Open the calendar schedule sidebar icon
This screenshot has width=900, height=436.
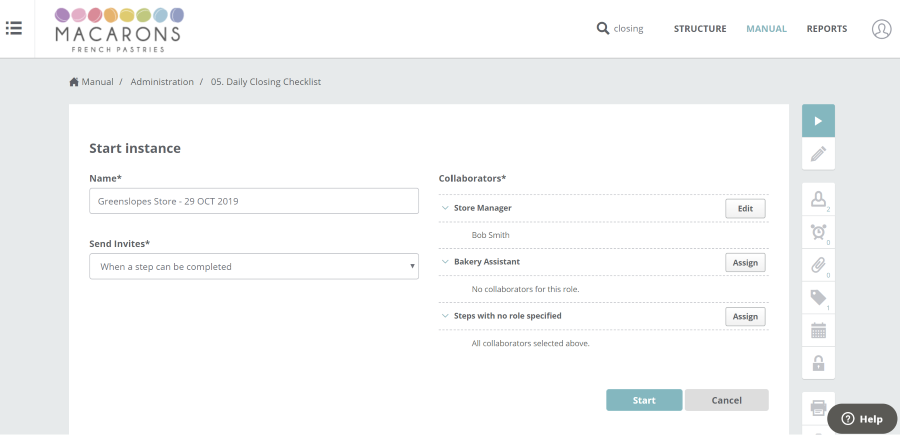[x=818, y=330]
